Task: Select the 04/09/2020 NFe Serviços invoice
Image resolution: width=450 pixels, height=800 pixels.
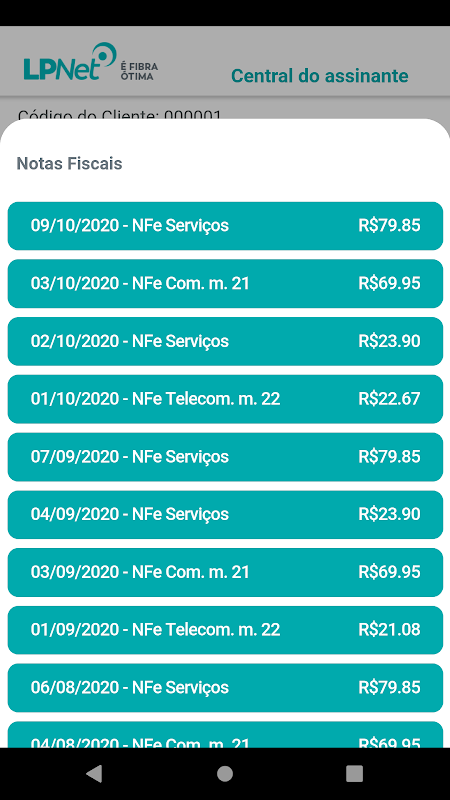Action: tap(225, 514)
